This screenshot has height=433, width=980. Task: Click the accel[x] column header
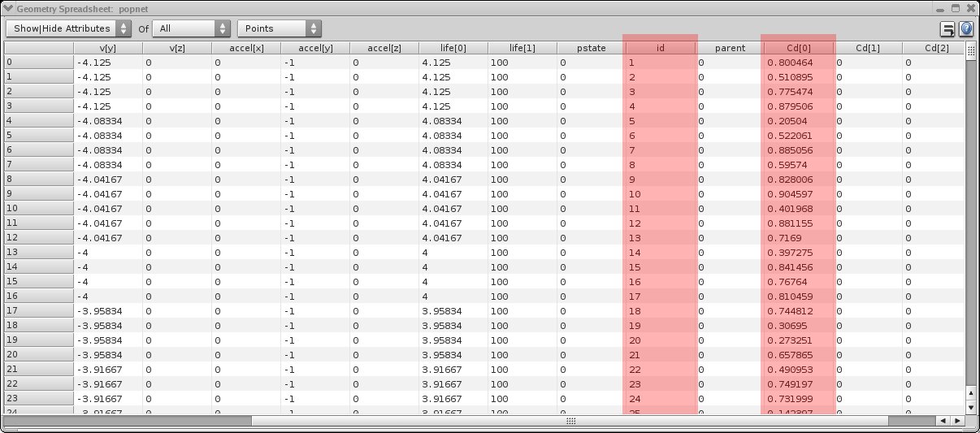coord(246,48)
